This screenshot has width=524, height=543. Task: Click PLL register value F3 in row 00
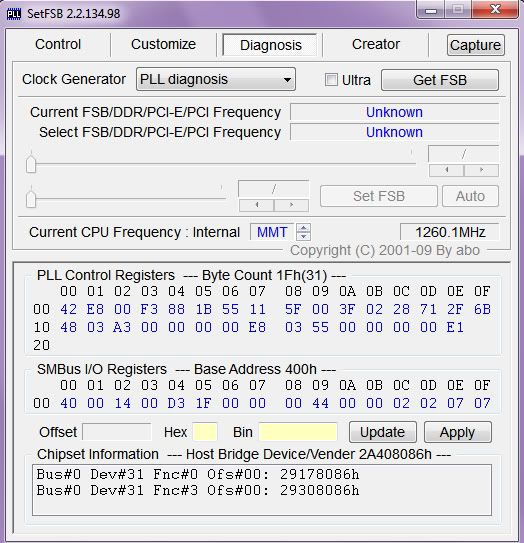click(x=150, y=309)
